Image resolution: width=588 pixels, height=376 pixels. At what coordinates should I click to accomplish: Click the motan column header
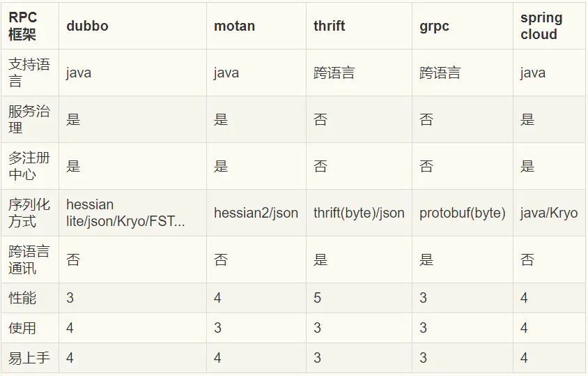[x=234, y=26]
